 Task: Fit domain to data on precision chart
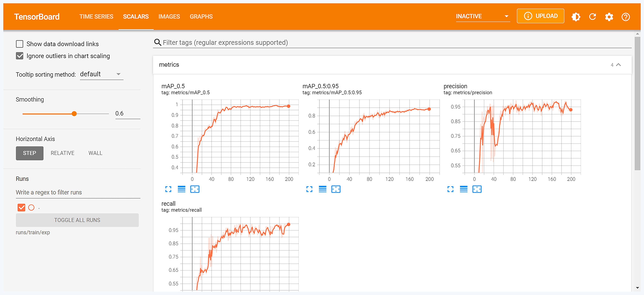click(477, 189)
